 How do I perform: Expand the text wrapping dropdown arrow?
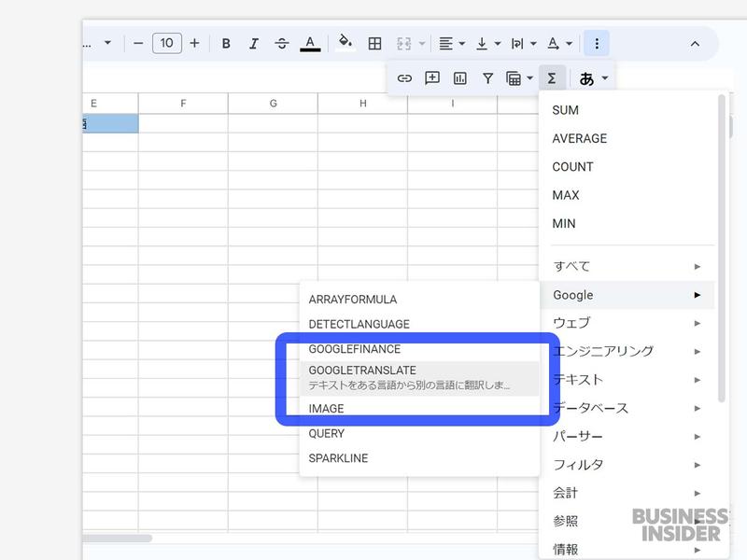533,43
